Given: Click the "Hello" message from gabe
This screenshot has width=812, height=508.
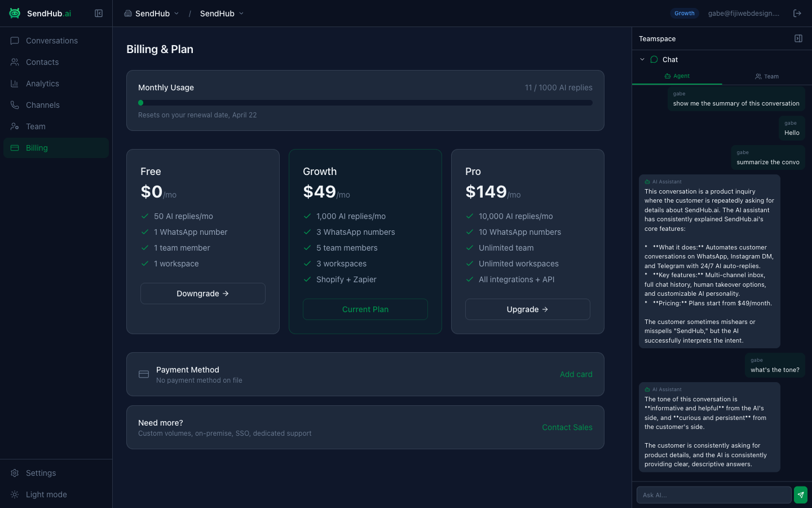Looking at the screenshot, I should (x=792, y=128).
